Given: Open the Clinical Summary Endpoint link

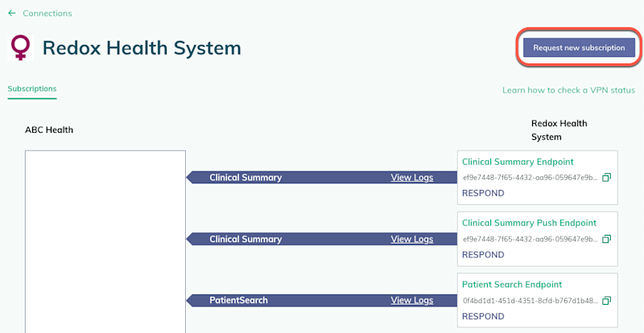Looking at the screenshot, I should 518,162.
